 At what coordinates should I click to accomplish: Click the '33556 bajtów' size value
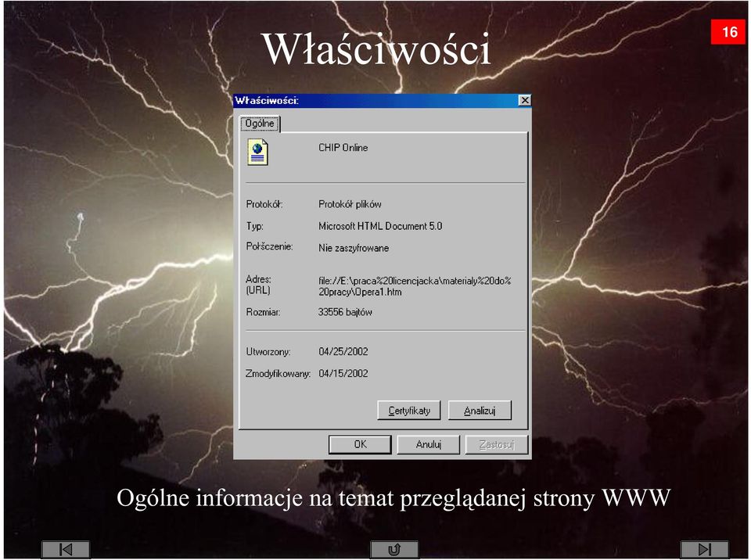pos(345,312)
